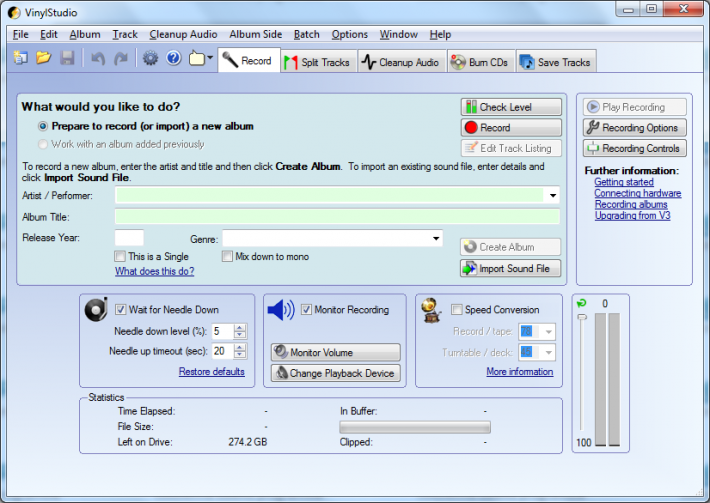710x503 pixels.
Task: Click the Open folder toolbar icon
Action: click(43, 58)
